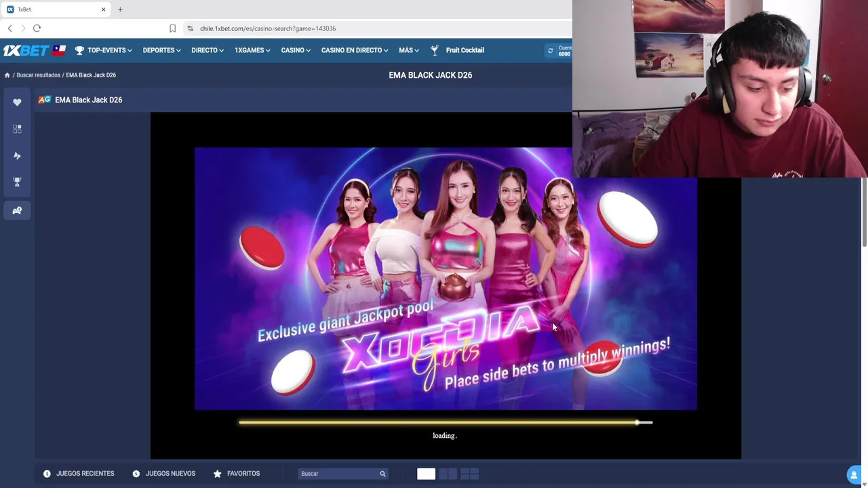
Task: Open the support chat bubble icon
Action: tap(854, 475)
